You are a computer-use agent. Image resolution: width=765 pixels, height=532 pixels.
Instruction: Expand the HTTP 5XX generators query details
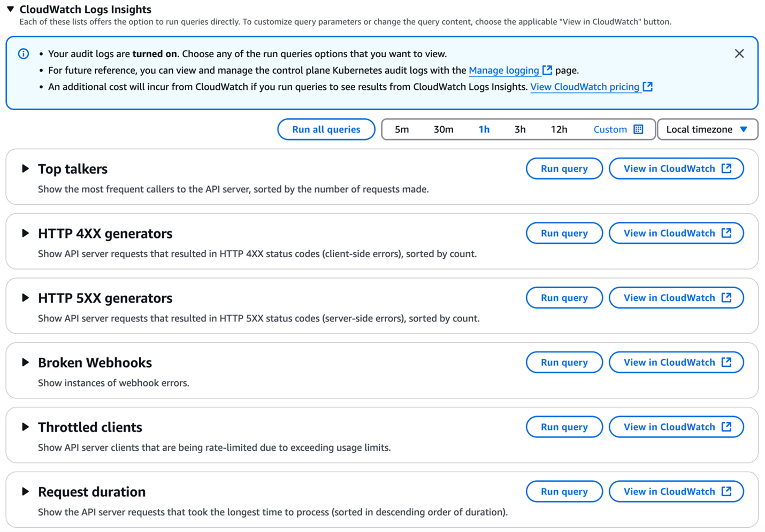(25, 298)
